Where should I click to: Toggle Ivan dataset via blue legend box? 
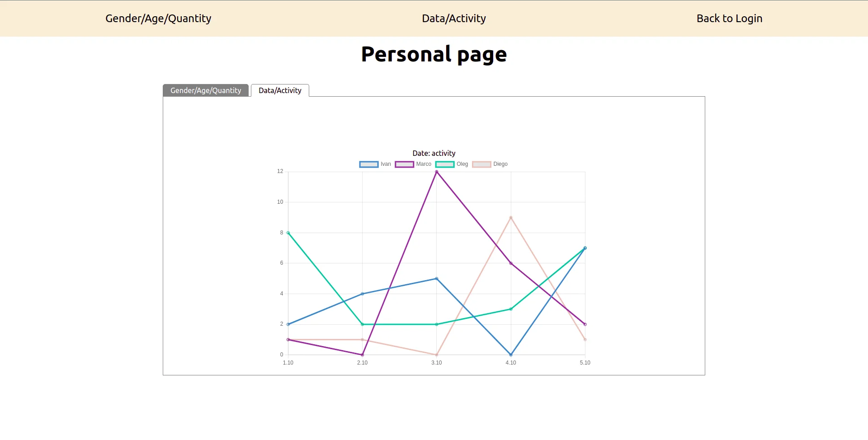tap(368, 164)
